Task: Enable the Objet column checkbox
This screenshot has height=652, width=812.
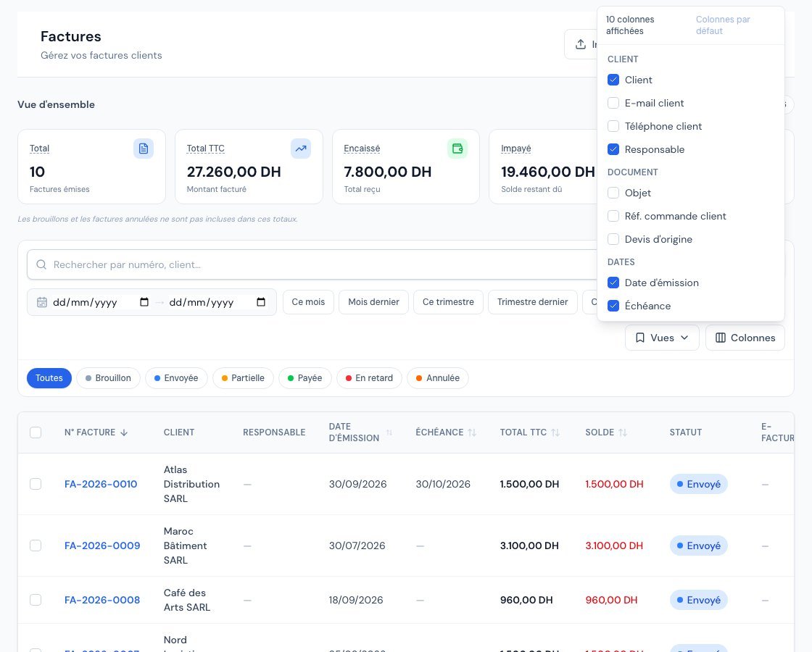Action: click(x=613, y=193)
